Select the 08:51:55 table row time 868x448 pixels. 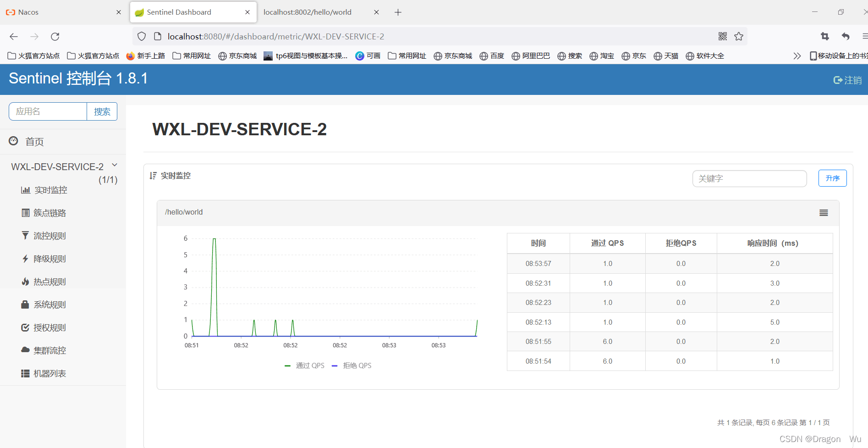(538, 342)
